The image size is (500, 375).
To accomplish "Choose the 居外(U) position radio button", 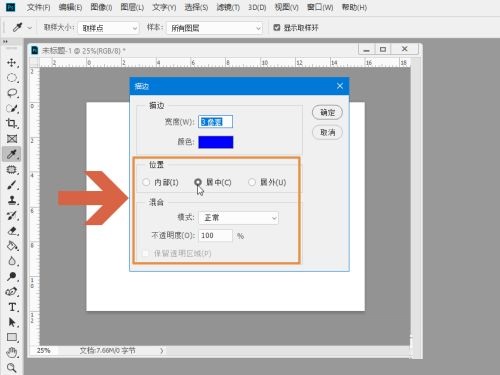I will [x=252, y=182].
